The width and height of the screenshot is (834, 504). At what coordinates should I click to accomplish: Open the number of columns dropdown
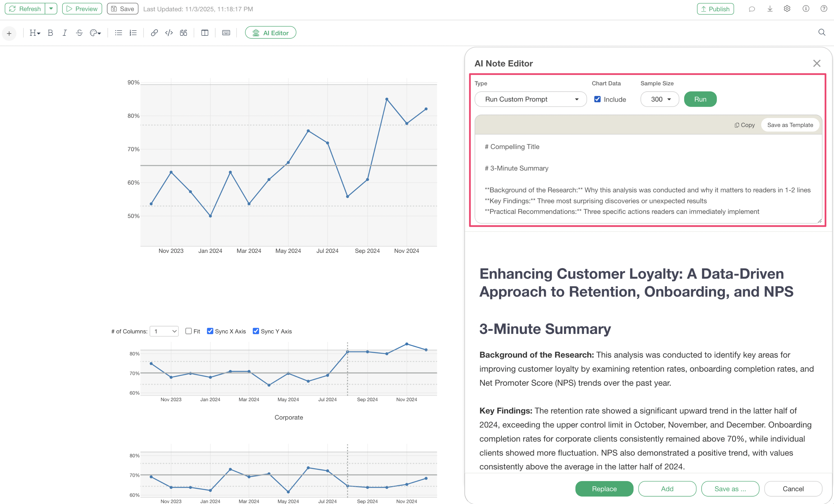165,331
